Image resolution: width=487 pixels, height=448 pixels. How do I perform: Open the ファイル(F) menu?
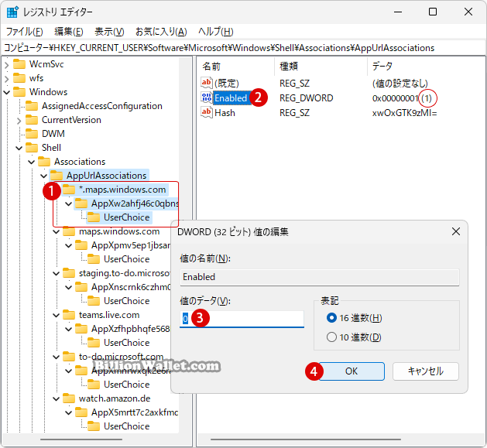(24, 32)
